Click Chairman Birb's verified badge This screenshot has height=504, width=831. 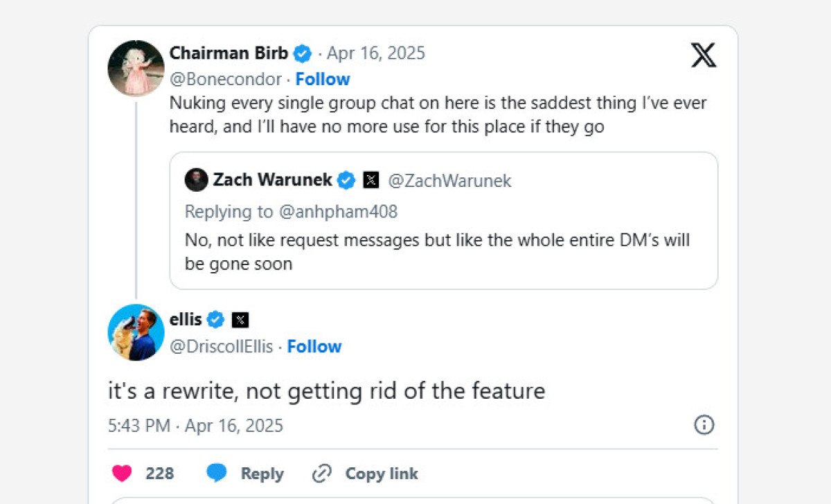[x=303, y=53]
